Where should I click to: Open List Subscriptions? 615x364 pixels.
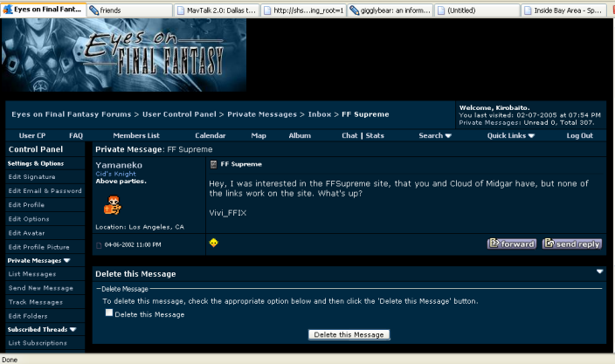(38, 343)
